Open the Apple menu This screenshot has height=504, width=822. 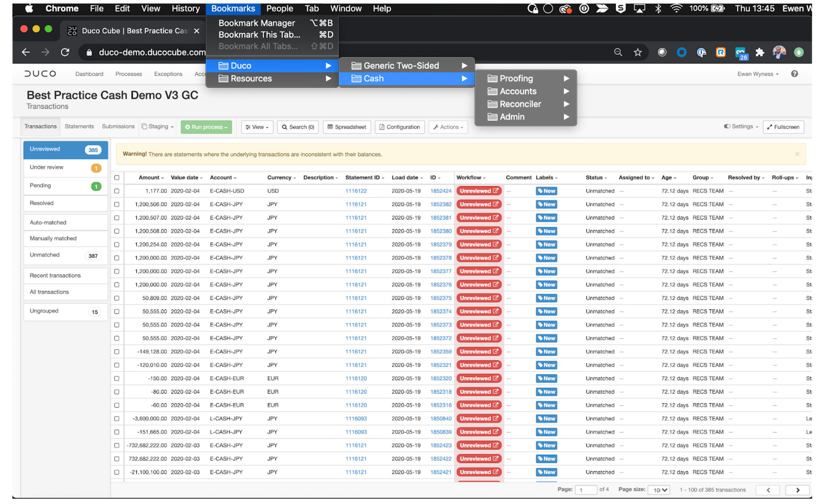point(29,8)
